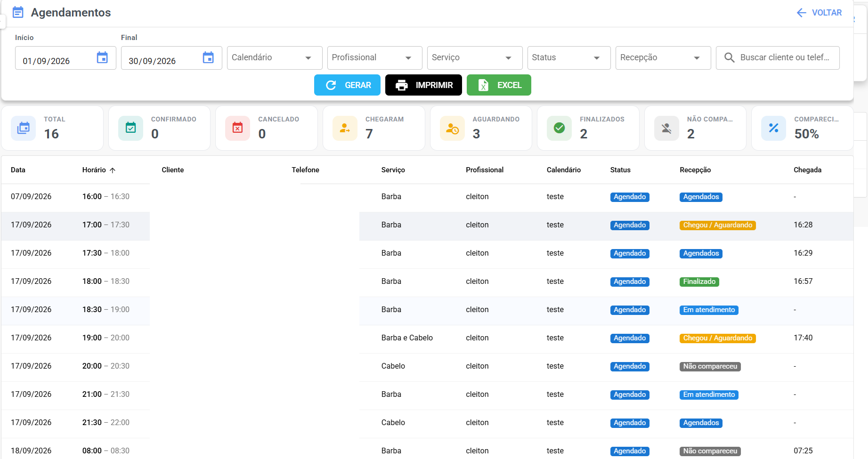Export to EXCEL button
Screen dimensions: 868x459
(499, 85)
